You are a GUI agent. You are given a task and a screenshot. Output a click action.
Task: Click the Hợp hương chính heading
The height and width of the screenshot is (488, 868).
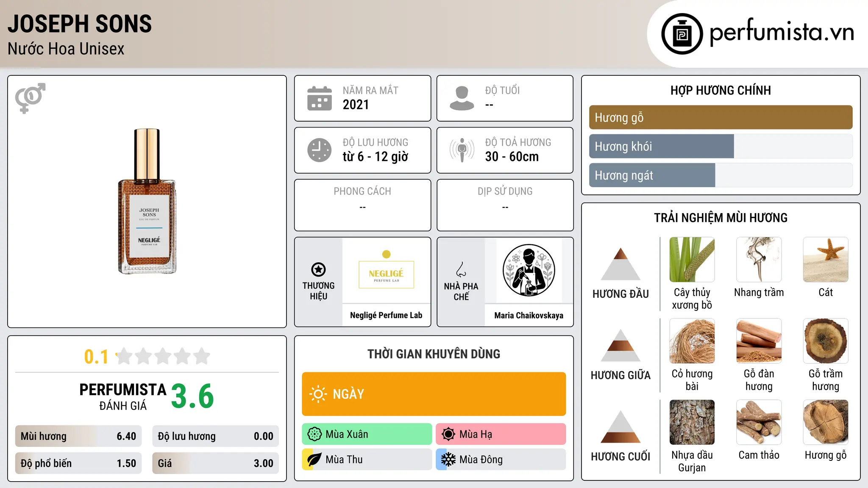coord(721,90)
